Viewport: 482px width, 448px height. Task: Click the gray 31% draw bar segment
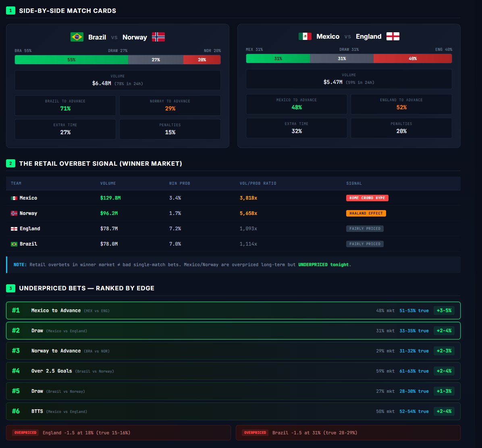click(342, 58)
